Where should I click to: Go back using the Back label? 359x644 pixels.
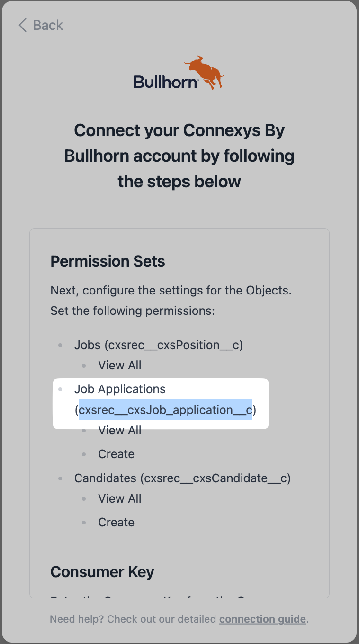click(x=48, y=25)
